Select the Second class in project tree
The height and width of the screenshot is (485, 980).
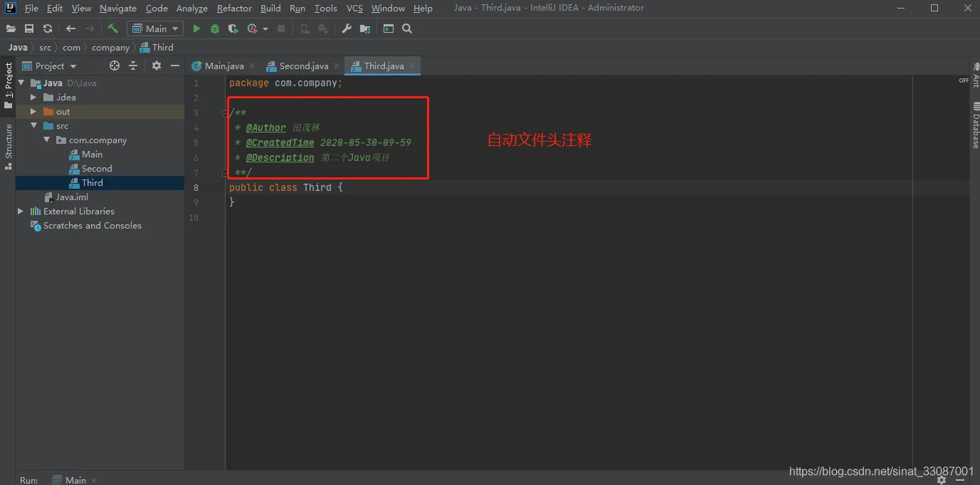click(x=97, y=168)
